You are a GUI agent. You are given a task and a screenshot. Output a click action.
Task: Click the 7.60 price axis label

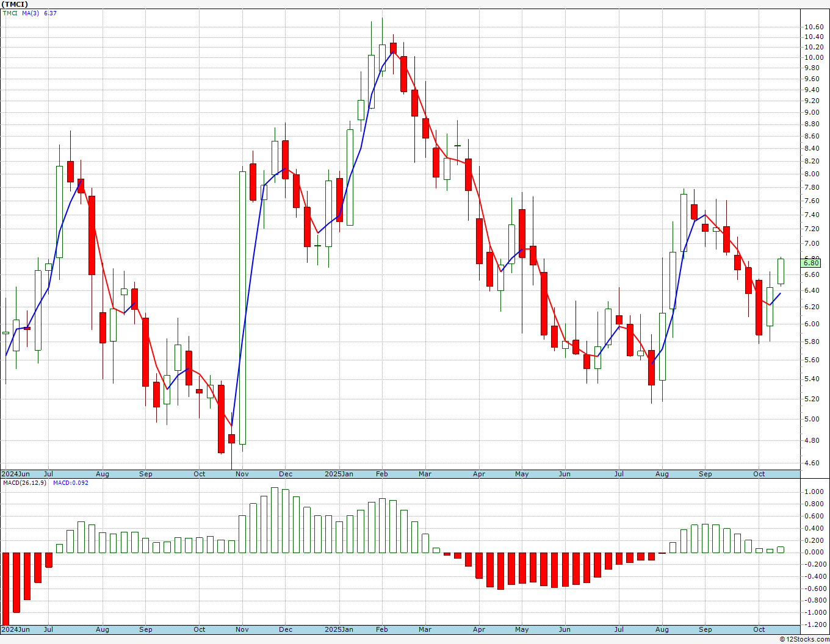click(812, 201)
